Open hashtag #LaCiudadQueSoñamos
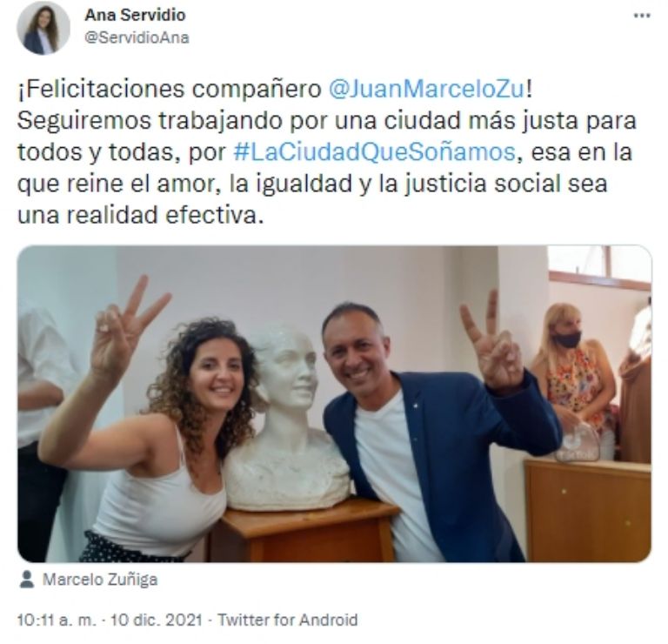Image resolution: width=668 pixels, height=644 pixels. coord(375,152)
